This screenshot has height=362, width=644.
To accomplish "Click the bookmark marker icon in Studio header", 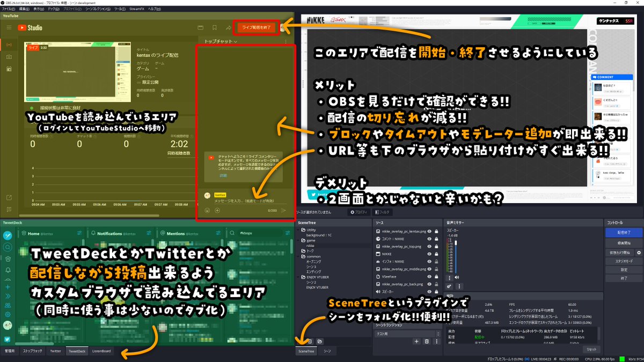I will (214, 27).
